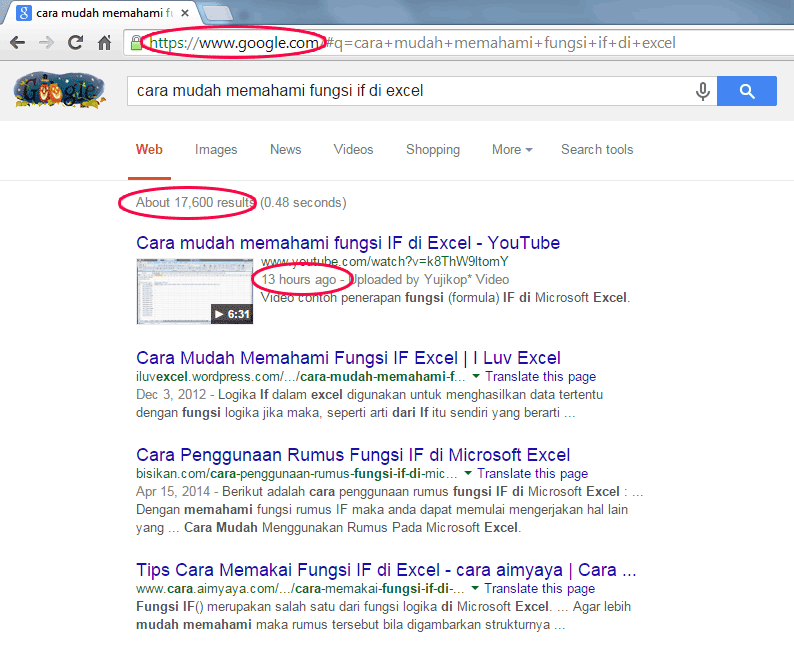Open 'Cara Penggunaan Rumus Fungsi IF di Microsoft Excel'
794x660 pixels.
(x=353, y=455)
